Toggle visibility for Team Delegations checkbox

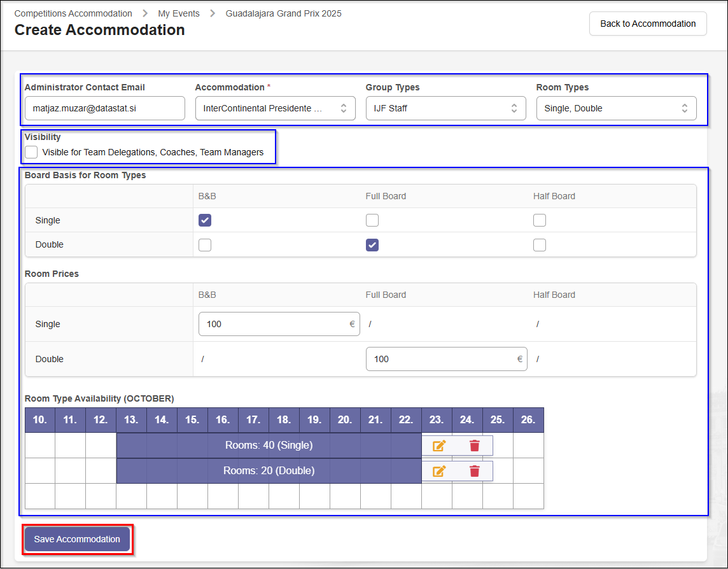coord(31,152)
